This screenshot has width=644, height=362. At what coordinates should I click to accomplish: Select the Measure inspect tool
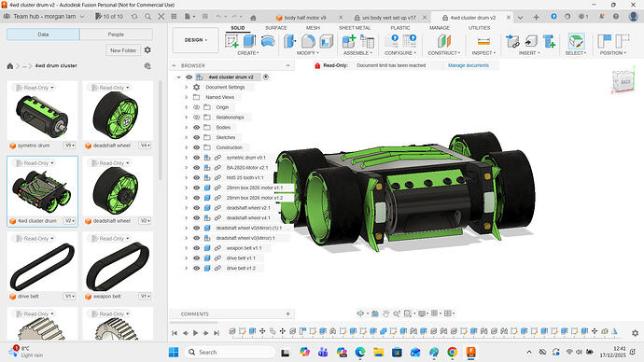coord(483,41)
